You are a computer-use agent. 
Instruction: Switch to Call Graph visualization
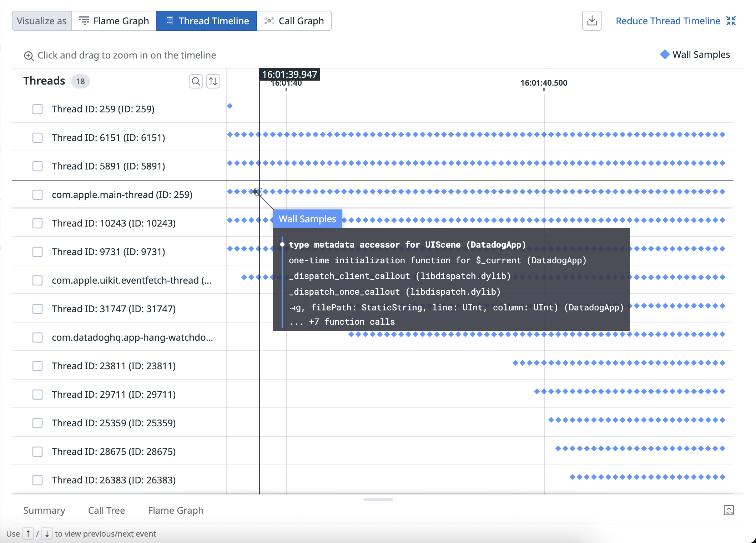[294, 21]
